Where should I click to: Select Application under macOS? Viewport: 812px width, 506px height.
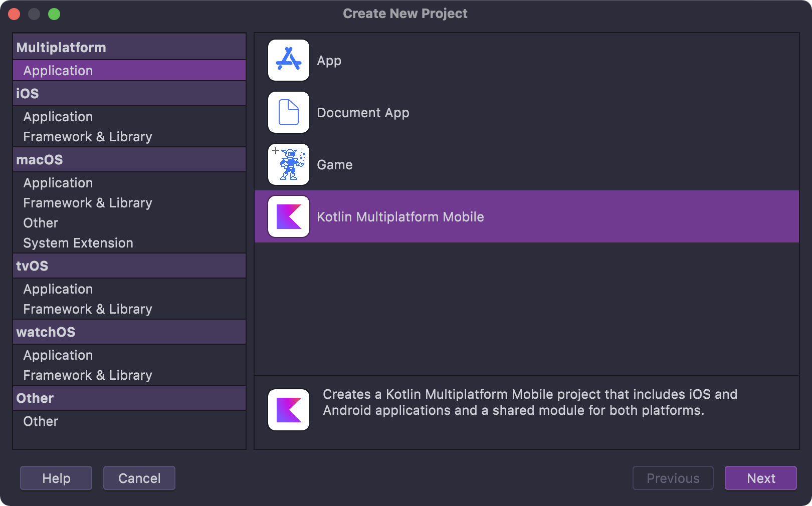click(129, 183)
